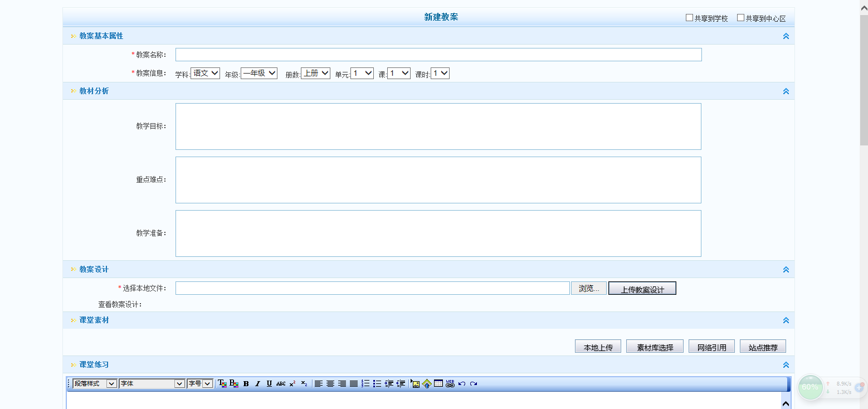868x409 pixels.
Task: Insert table into editor
Action: [x=438, y=383]
